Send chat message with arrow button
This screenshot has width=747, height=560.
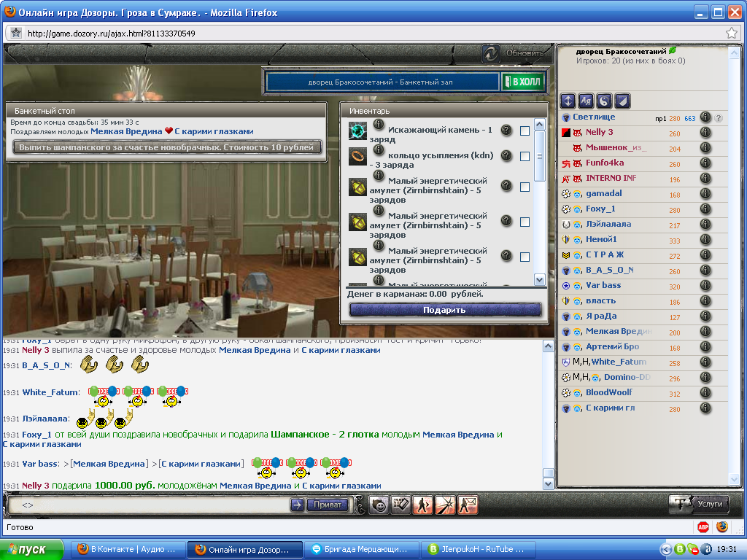[x=297, y=505]
